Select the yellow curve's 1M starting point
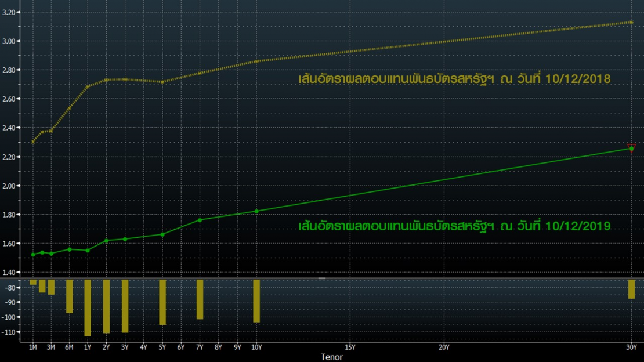Screen dimensions: 644x362 pos(33,142)
